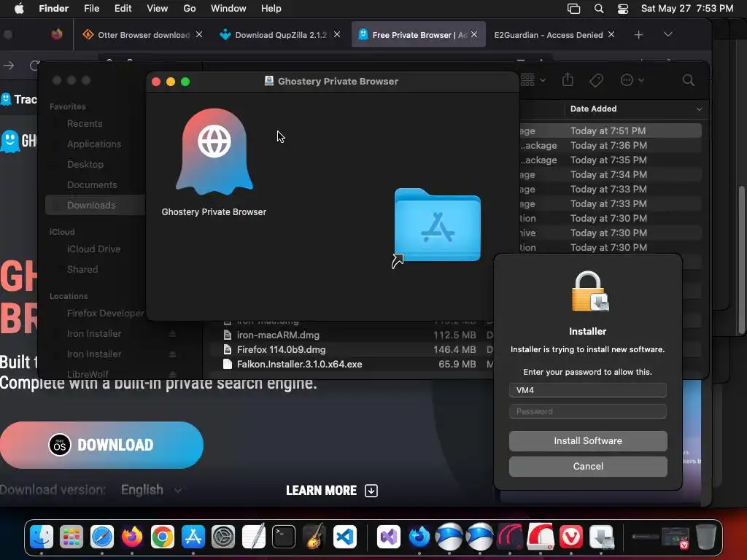Open Launchpad in the Dock

71,537
